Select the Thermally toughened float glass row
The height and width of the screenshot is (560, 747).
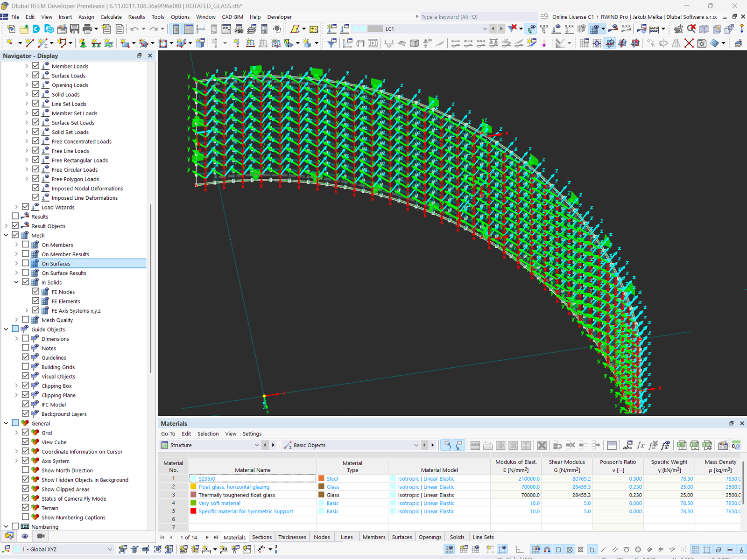click(x=451, y=495)
